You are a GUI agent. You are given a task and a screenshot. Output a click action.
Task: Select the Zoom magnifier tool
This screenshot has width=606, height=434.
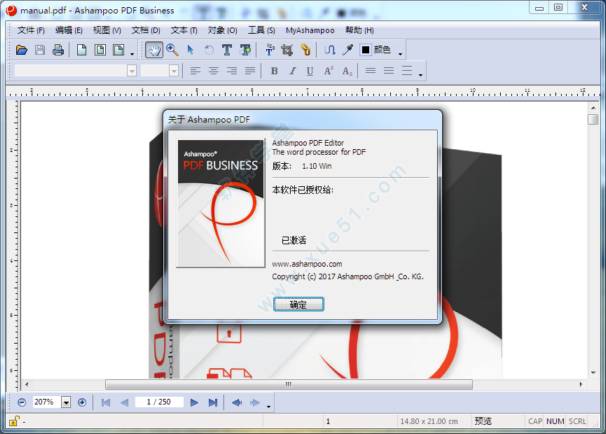click(x=172, y=50)
